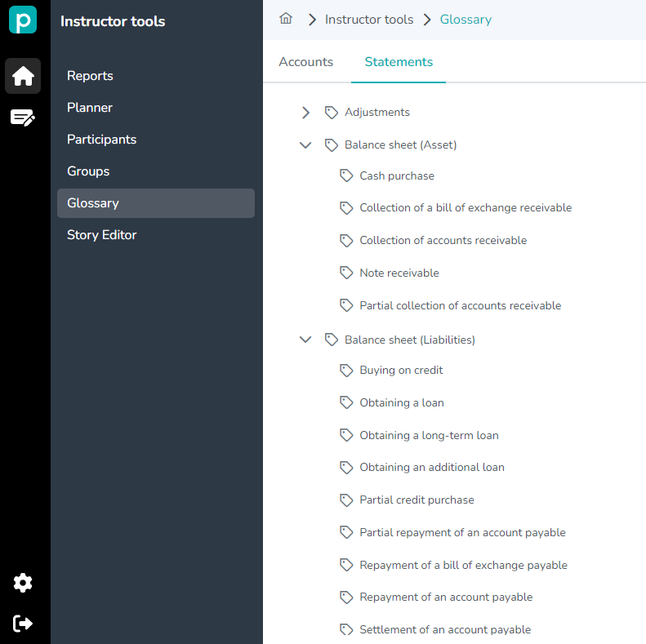This screenshot has width=646, height=644.
Task: Collapse Balance sheet (Liabilities) section
Action: click(x=305, y=340)
